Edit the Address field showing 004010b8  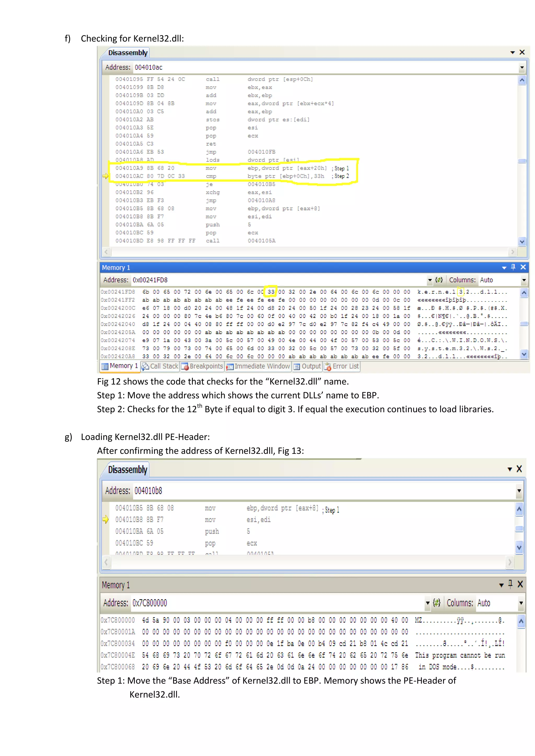click(324, 491)
